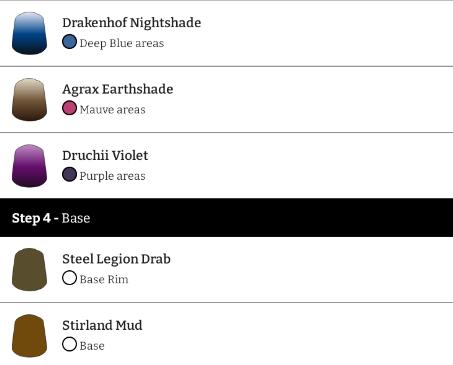Tap the Druchii Violet paint pot icon
Image resolution: width=453 pixels, height=365 pixels.
(x=29, y=166)
